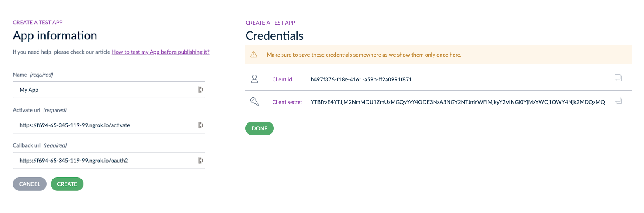Click the user icon beside Client id
The image size is (644, 213).
pyautogui.click(x=254, y=79)
